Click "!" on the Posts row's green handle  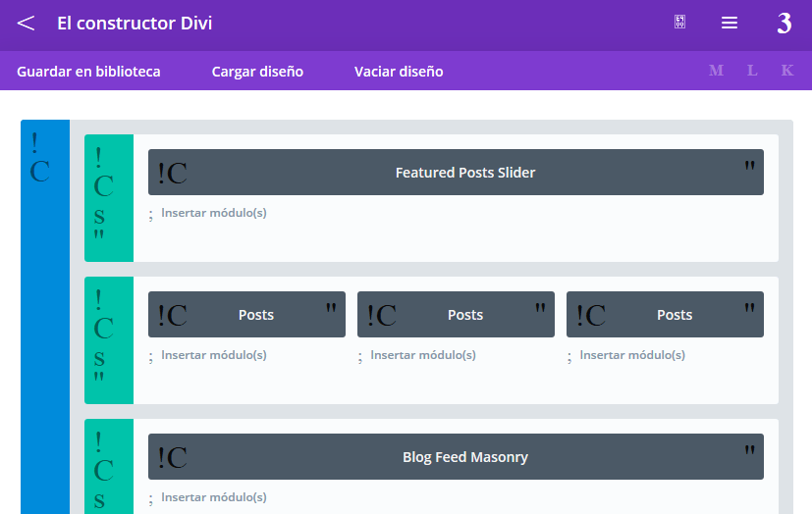pyautogui.click(x=98, y=300)
